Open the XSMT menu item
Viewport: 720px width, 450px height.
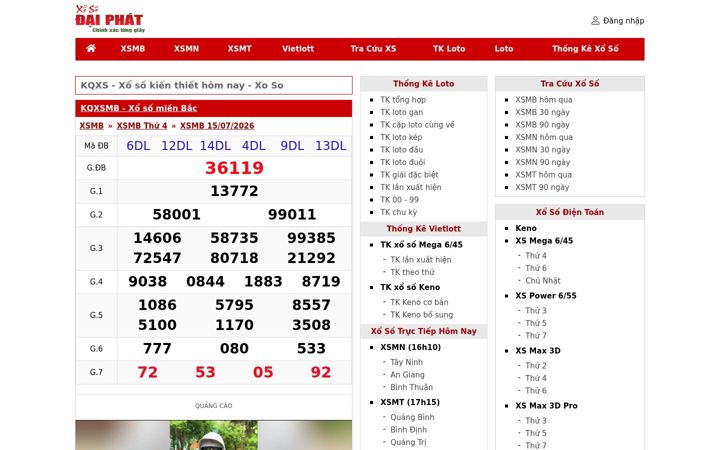tap(240, 49)
